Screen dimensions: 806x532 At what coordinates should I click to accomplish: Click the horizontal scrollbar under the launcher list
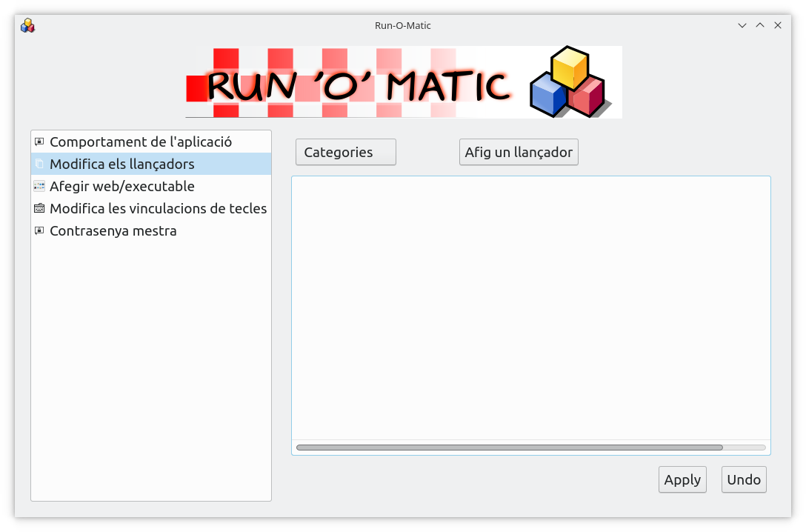click(x=509, y=448)
